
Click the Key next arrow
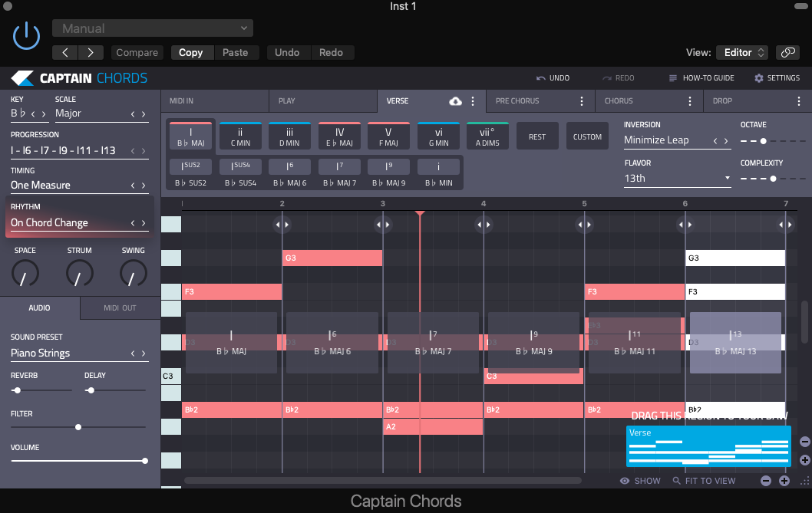(x=44, y=114)
